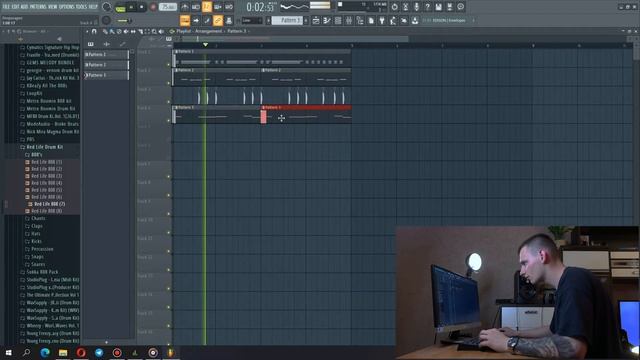640x360 pixels.
Task: Open the Playlist view icon
Action: (316, 20)
